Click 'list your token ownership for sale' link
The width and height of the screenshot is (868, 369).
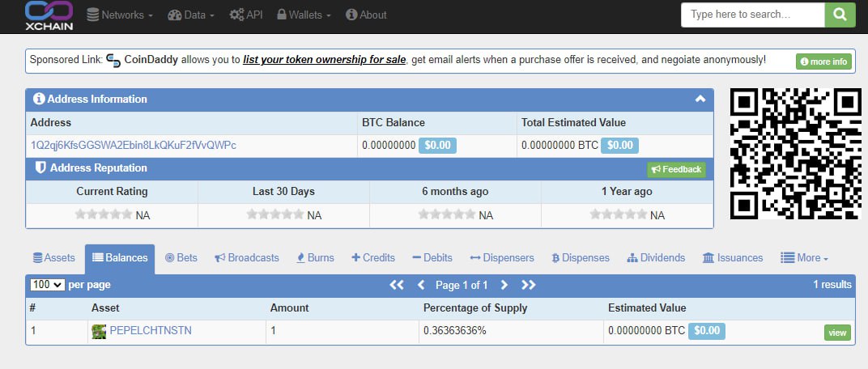[x=325, y=60]
